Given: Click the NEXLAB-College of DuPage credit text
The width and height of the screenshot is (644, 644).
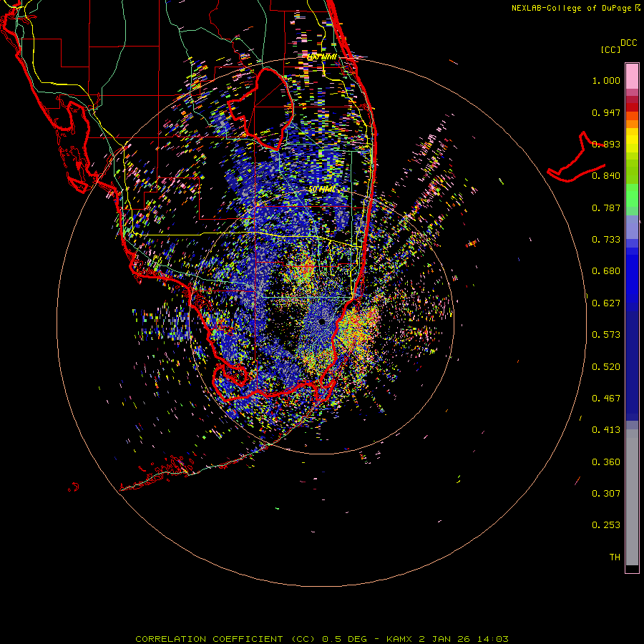Looking at the screenshot, I should (575, 8).
